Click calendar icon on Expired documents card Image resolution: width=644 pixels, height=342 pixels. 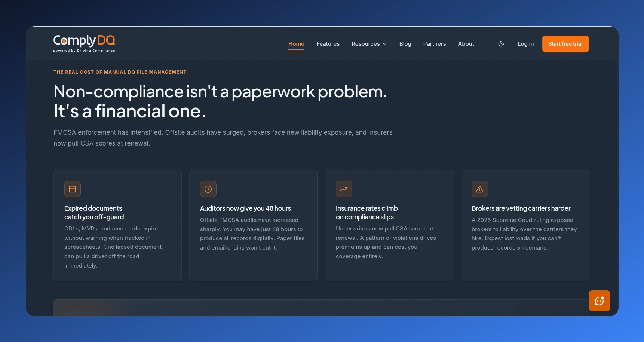tap(73, 189)
